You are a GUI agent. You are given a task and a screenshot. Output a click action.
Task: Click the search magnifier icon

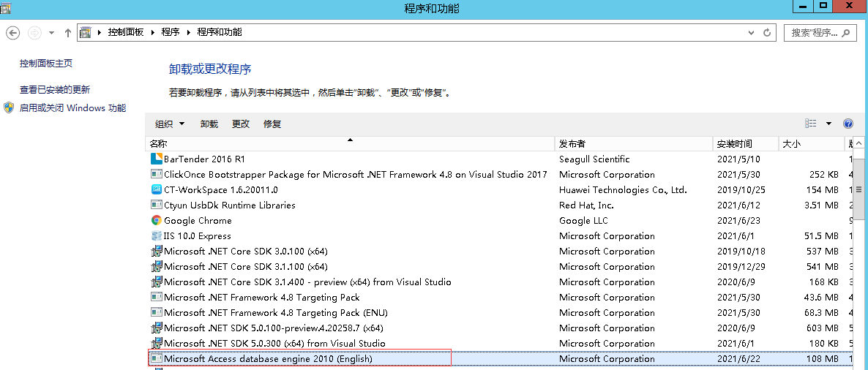coord(845,33)
